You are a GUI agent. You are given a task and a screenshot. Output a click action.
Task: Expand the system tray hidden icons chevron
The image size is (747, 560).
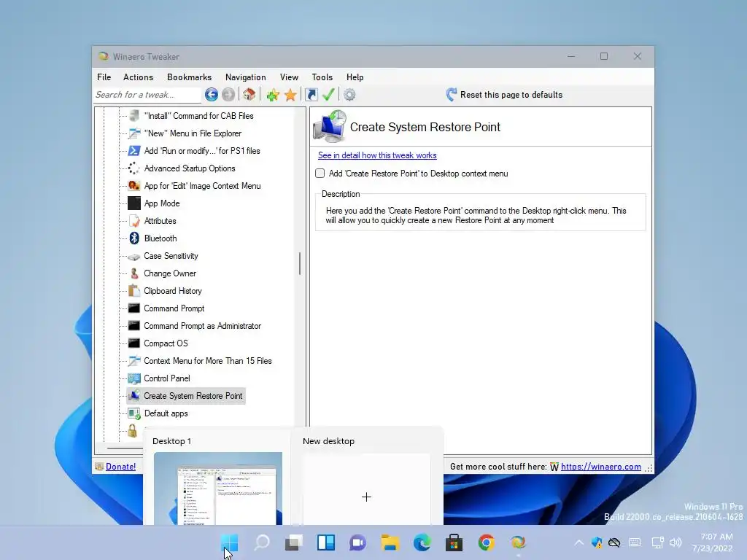(578, 542)
